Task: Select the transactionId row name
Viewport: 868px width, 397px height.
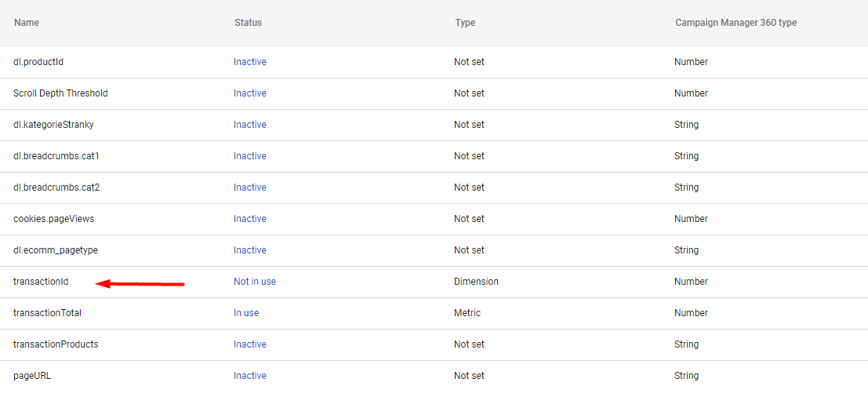Action: pyautogui.click(x=41, y=282)
